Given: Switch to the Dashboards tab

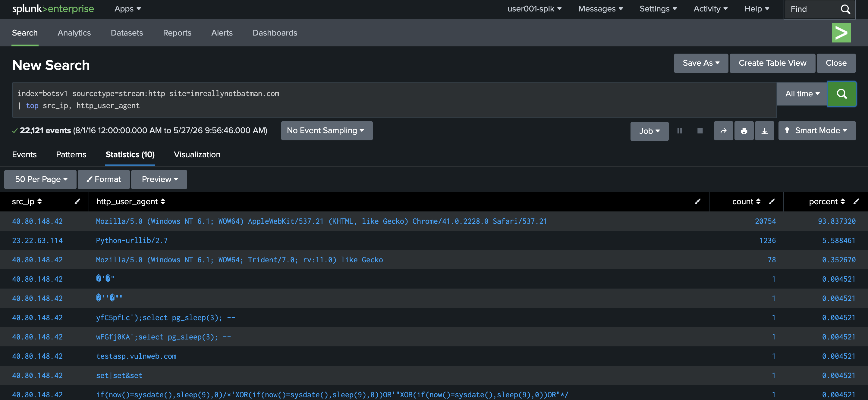Looking at the screenshot, I should click(275, 33).
